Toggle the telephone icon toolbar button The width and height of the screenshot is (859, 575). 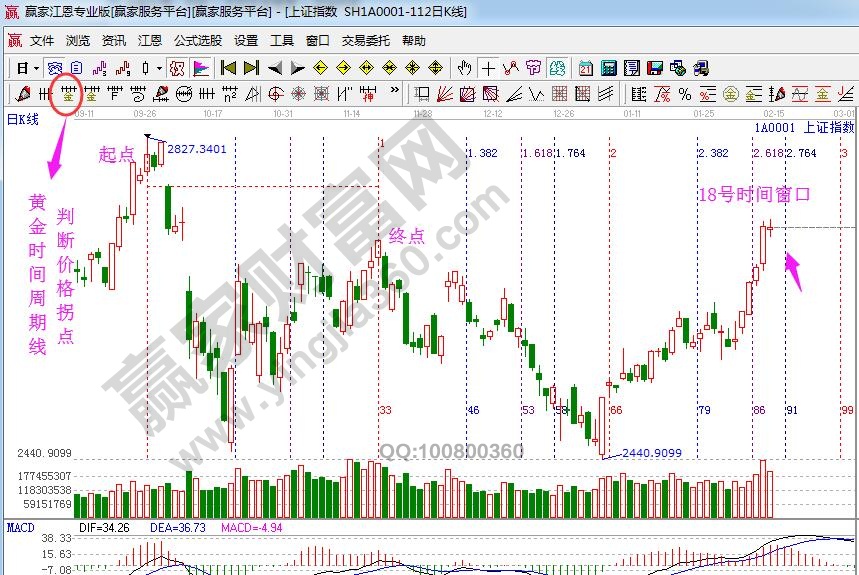[x=702, y=68]
